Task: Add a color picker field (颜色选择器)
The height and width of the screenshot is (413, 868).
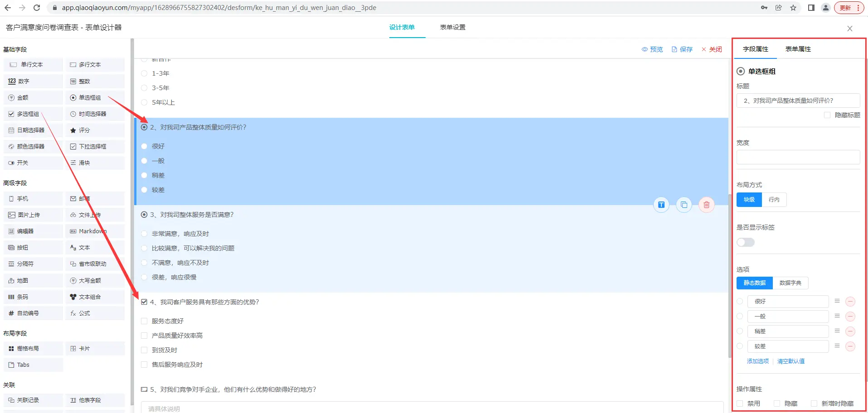Action: tap(33, 146)
